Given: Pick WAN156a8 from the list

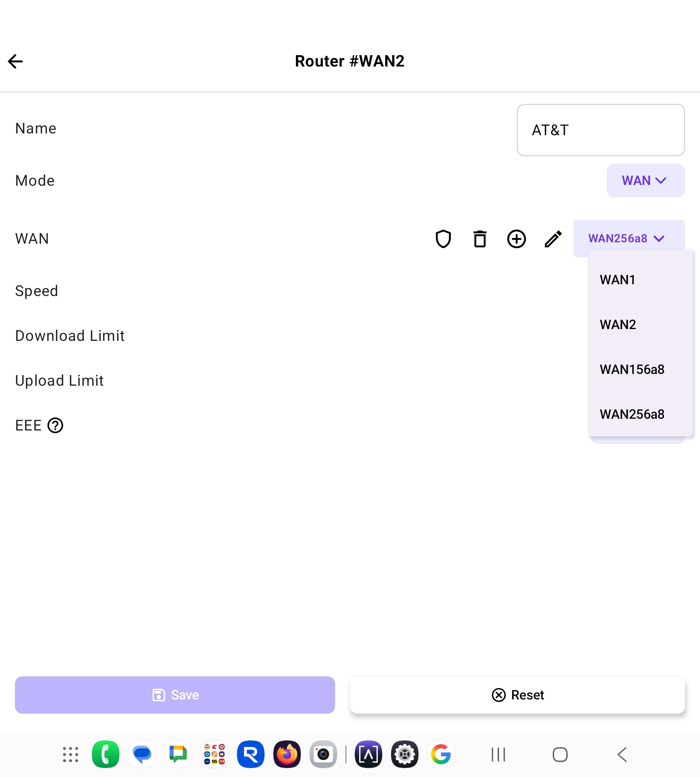Looking at the screenshot, I should tap(632, 369).
